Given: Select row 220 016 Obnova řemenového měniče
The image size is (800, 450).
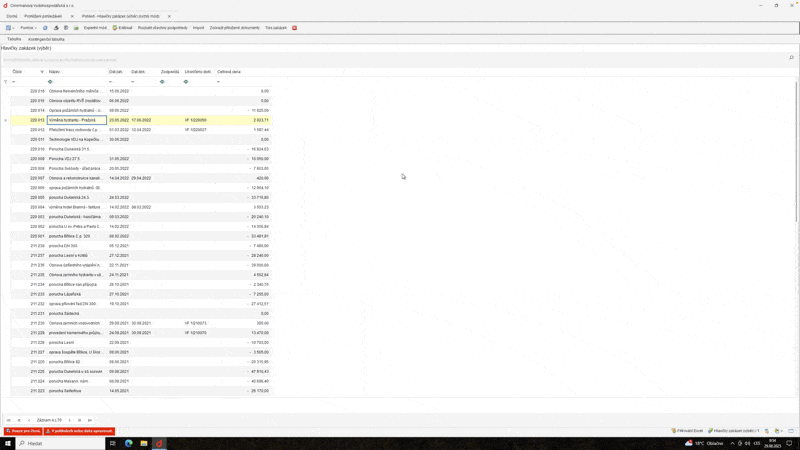Looking at the screenshot, I should coord(140,91).
